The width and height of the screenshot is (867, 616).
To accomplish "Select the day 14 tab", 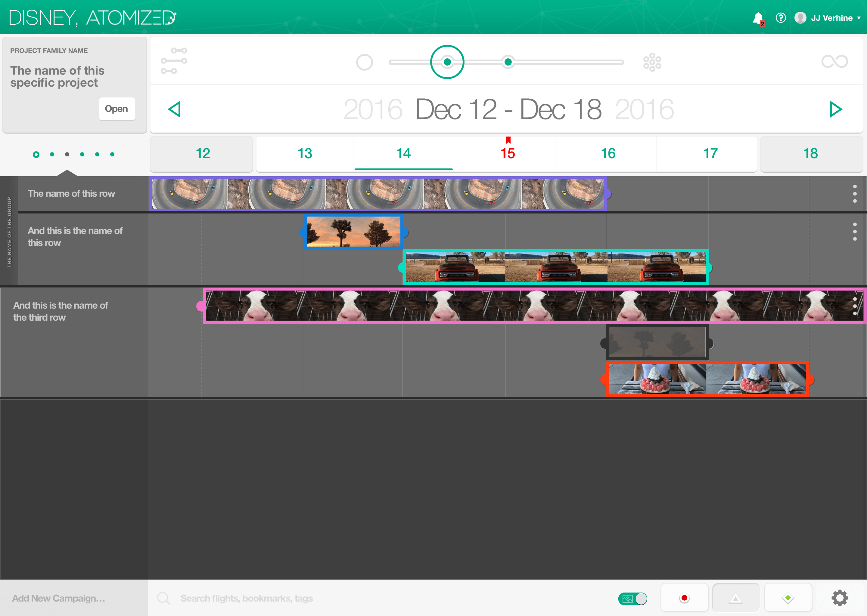I will [x=403, y=154].
